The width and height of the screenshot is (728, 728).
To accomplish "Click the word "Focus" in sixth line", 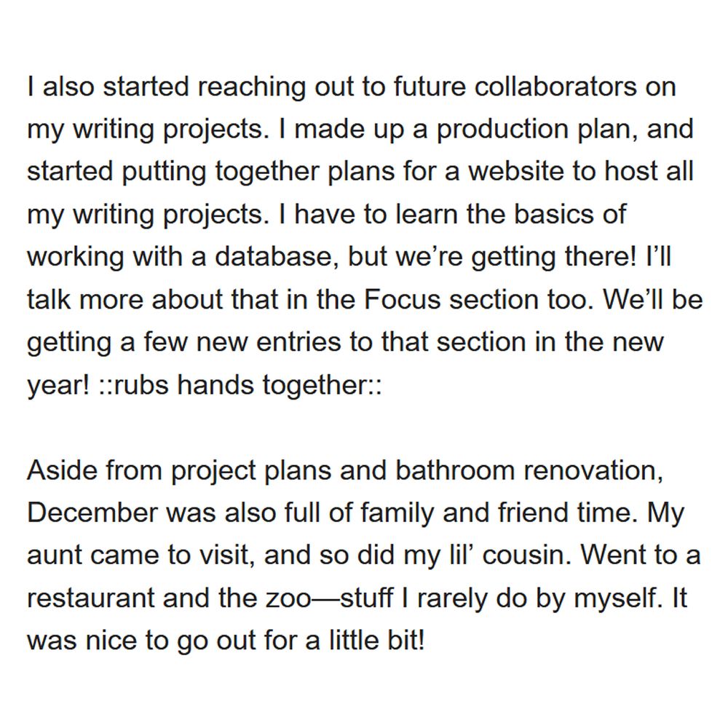I will point(402,299).
